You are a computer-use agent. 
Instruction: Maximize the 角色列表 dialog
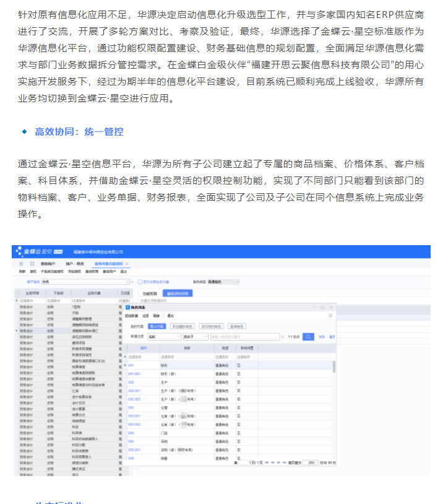click(322, 307)
